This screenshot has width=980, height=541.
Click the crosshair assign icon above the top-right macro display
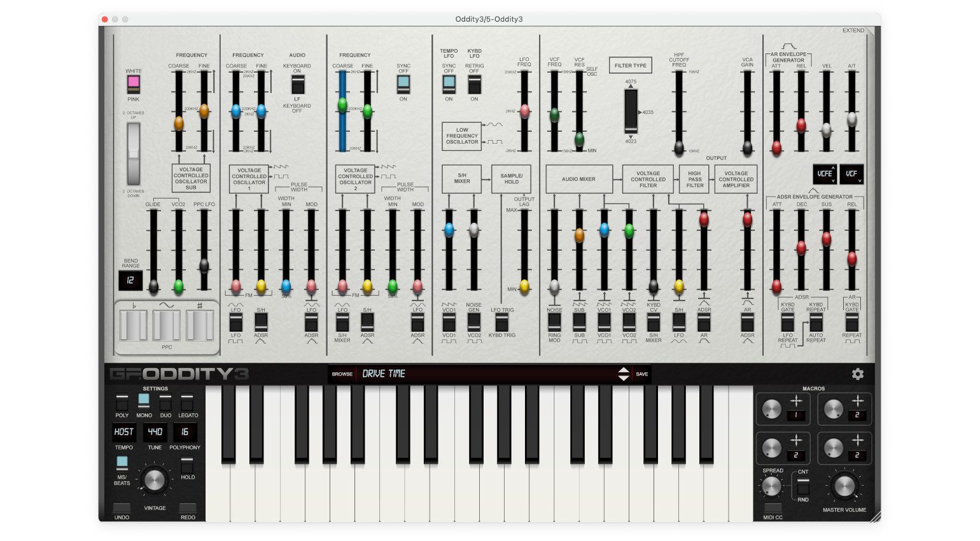[857, 400]
